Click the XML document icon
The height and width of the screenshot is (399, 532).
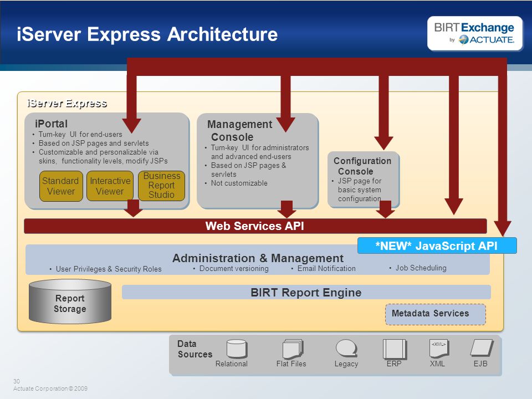click(439, 349)
